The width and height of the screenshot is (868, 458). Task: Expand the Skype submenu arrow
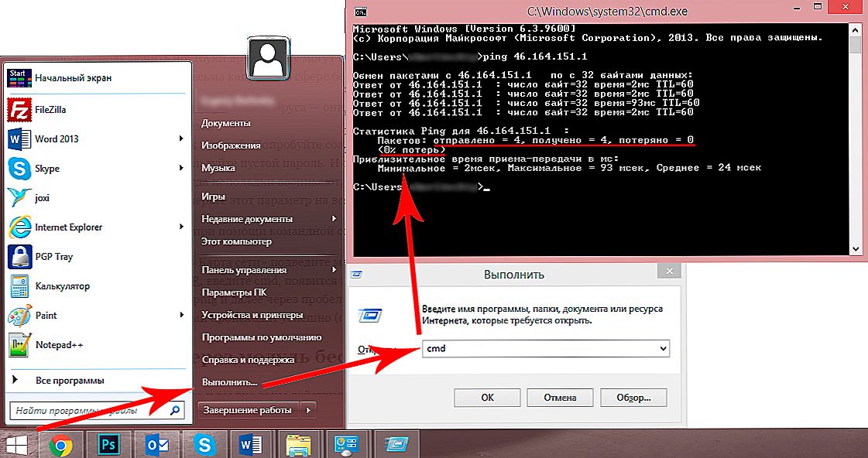pos(181,168)
